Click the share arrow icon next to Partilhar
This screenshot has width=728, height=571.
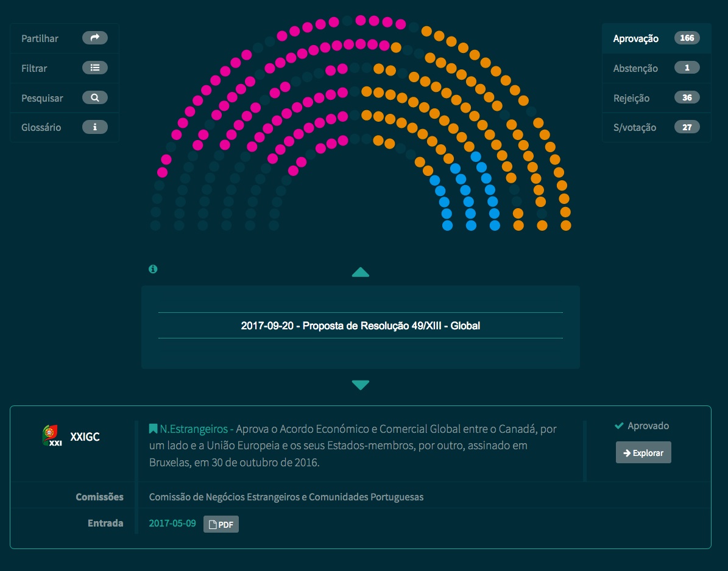(94, 38)
